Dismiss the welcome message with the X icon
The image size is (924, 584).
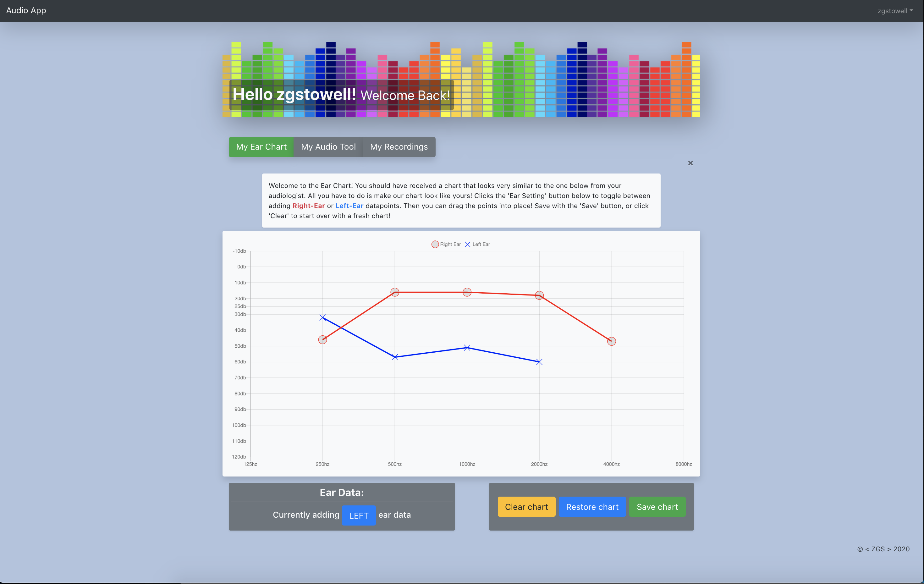click(690, 163)
